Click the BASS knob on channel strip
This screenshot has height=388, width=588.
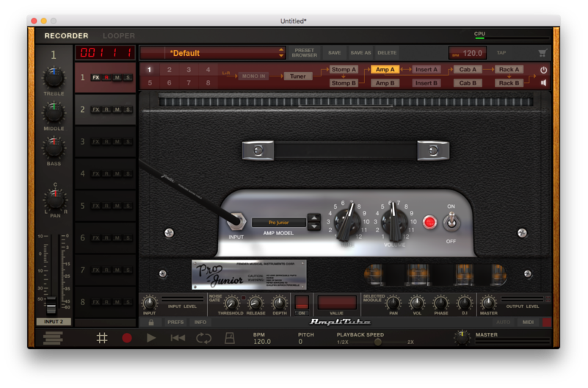pos(54,147)
